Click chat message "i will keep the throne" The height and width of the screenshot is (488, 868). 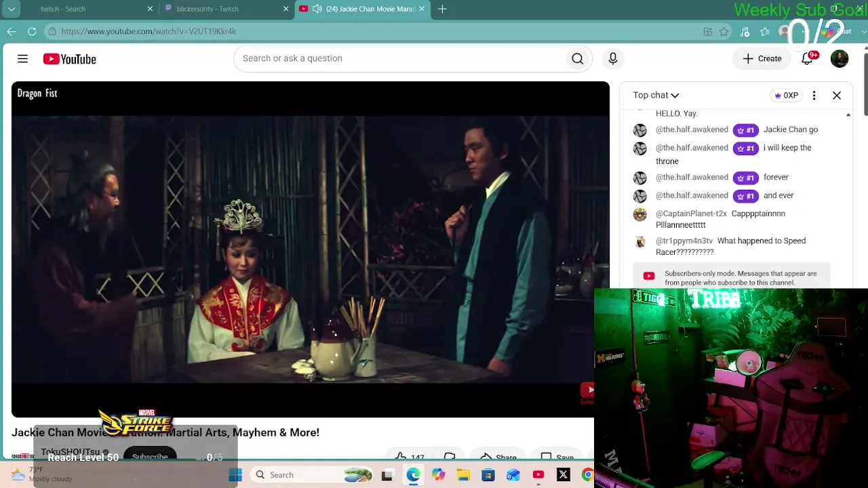click(x=734, y=155)
